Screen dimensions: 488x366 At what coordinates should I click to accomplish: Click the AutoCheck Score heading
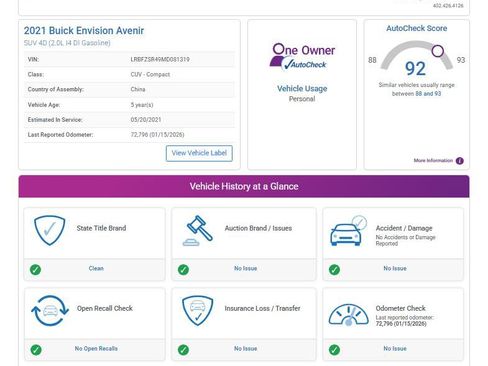(417, 28)
